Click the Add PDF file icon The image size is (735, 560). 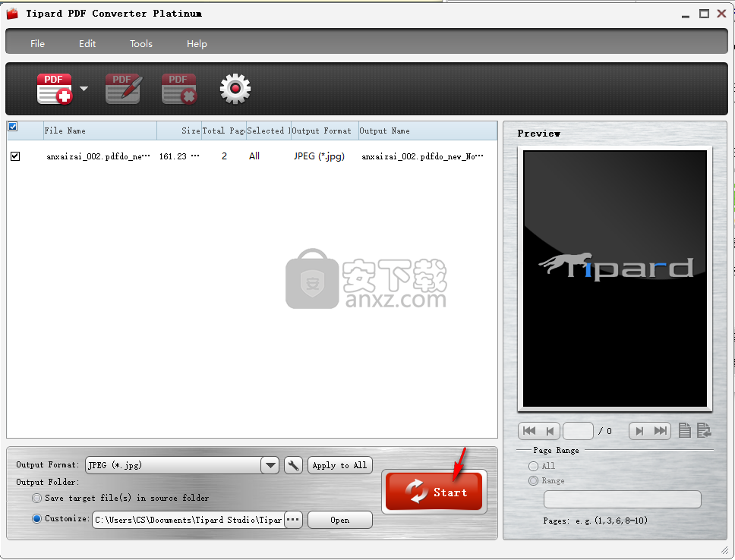coord(55,89)
